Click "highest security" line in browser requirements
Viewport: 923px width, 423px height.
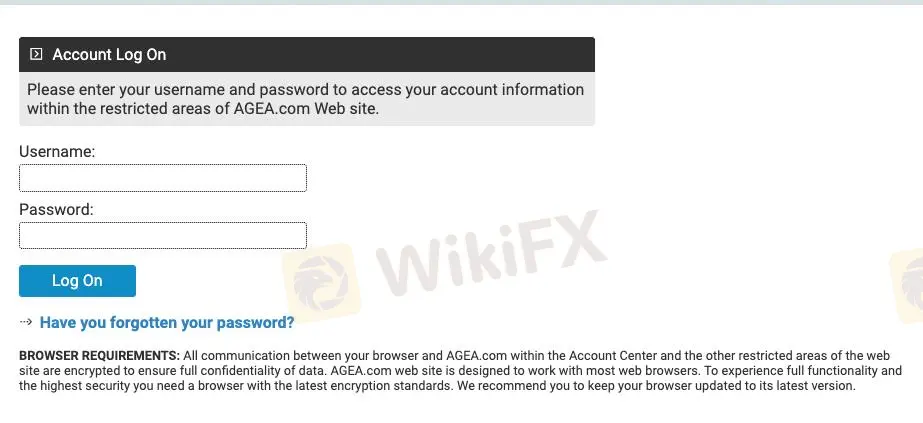point(130,386)
